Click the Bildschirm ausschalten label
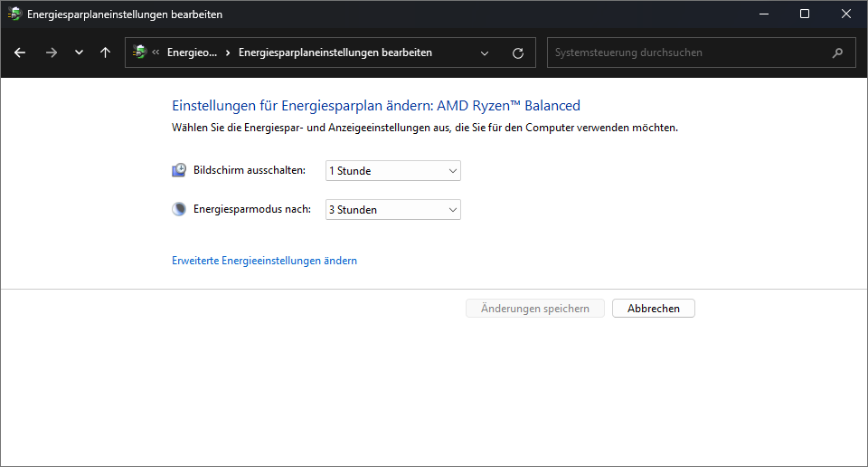 click(x=250, y=170)
